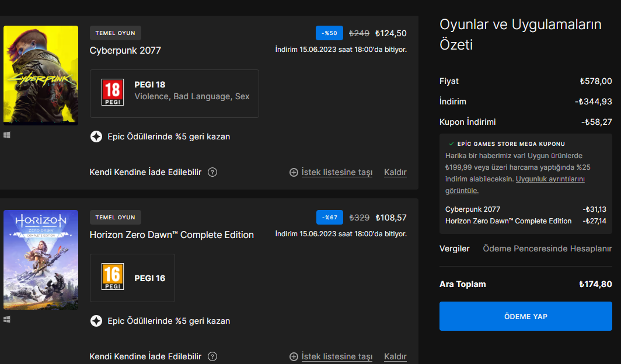This screenshot has width=621, height=364.
Task: Click 'Ödeme Penceresinde Hesaplanır' tax note
Action: tap(547, 249)
